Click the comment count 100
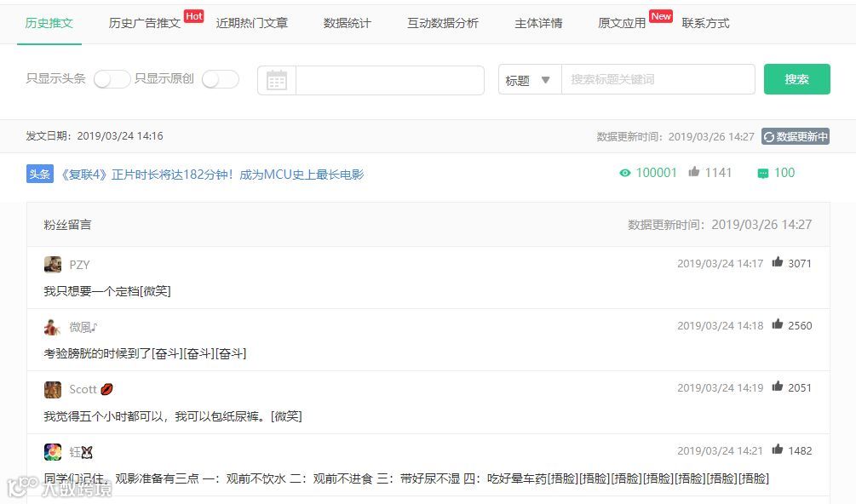 (784, 173)
